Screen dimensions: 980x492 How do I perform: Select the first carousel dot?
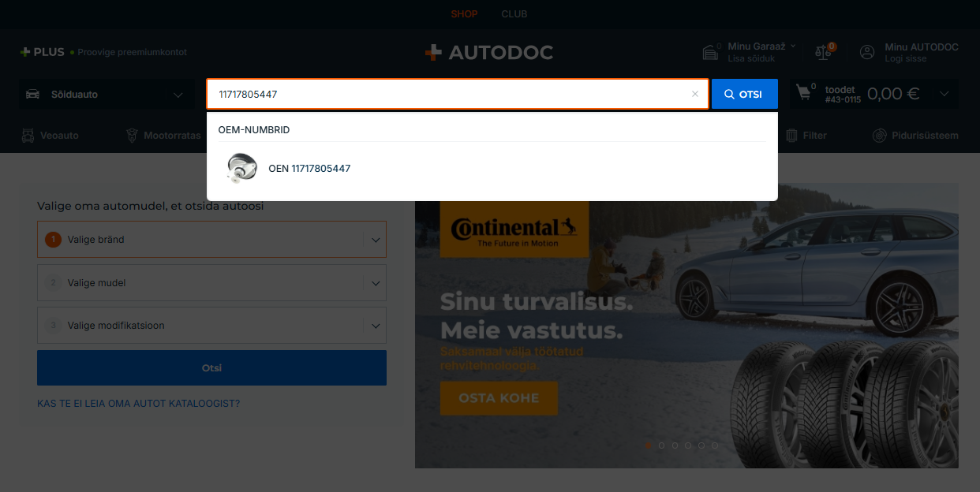(649, 445)
